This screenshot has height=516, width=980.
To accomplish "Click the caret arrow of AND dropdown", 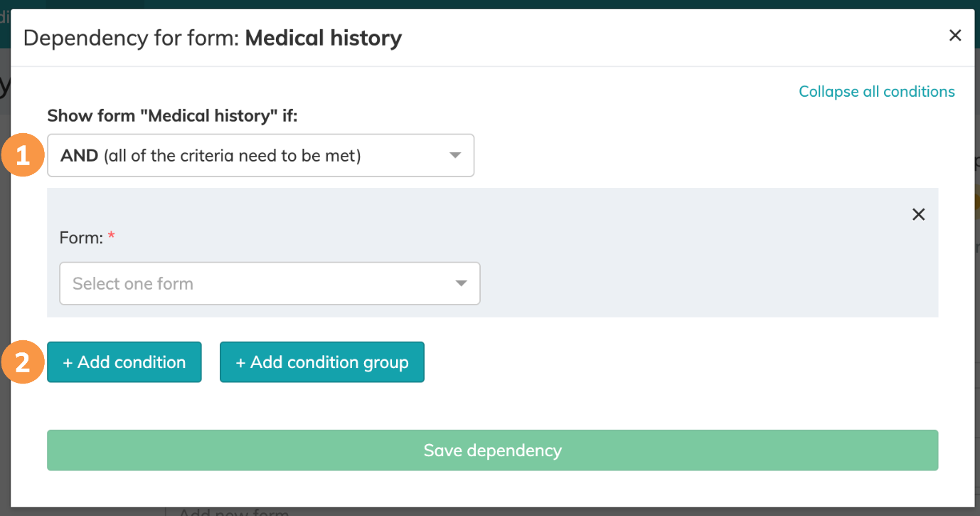I will (455, 155).
